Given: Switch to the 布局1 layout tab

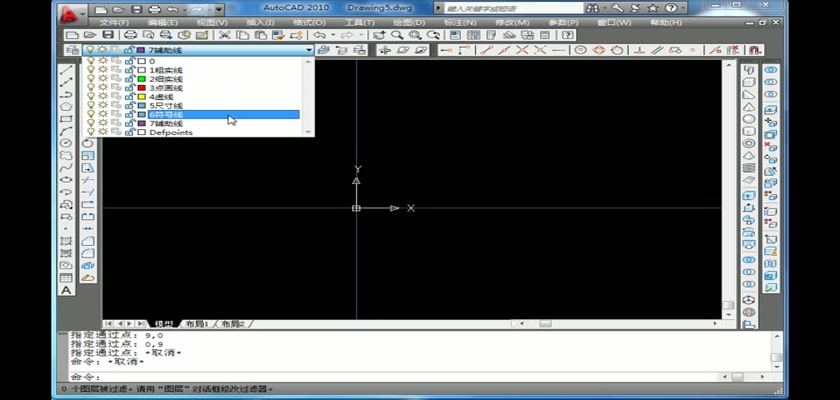Looking at the screenshot, I should (x=197, y=324).
